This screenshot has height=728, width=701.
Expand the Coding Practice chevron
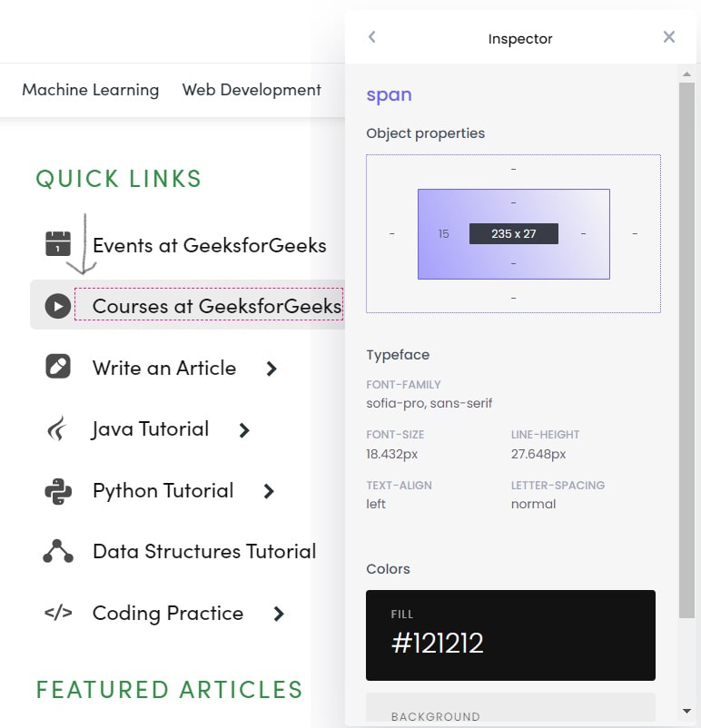(279, 614)
